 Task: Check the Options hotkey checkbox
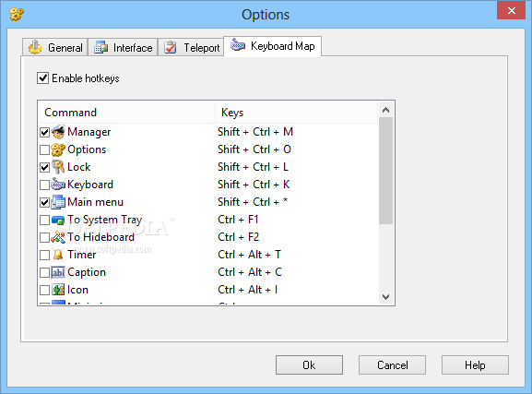pyautogui.click(x=45, y=149)
